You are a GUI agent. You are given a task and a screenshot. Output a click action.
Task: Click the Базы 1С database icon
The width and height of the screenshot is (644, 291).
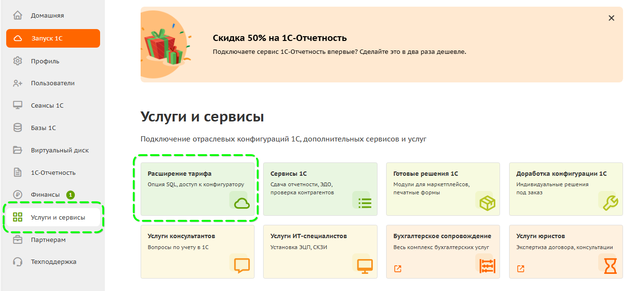[x=18, y=128]
